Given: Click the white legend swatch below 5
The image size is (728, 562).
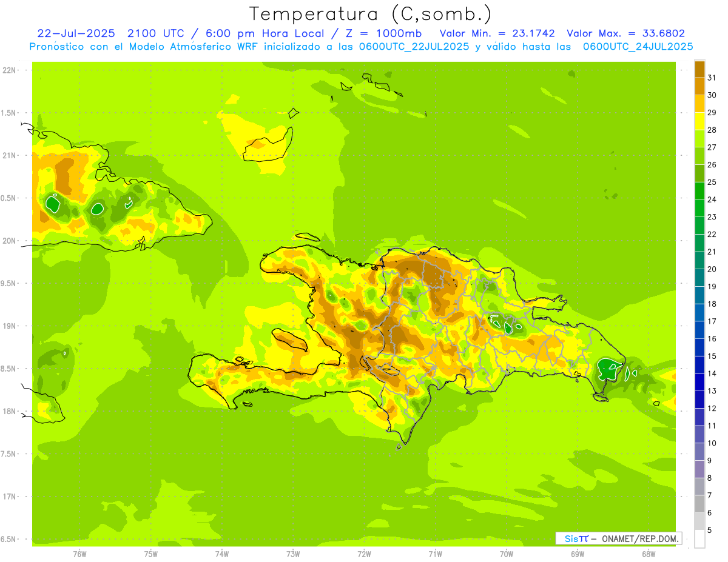Looking at the screenshot, I should click(699, 539).
